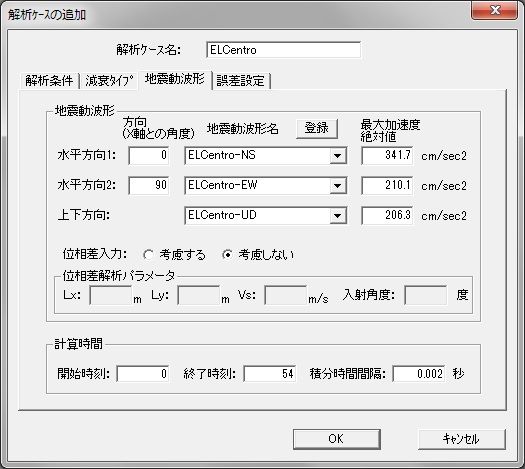Open the ELCentro-NS waveform dropdown arrow
The image size is (525, 469).
(x=338, y=156)
